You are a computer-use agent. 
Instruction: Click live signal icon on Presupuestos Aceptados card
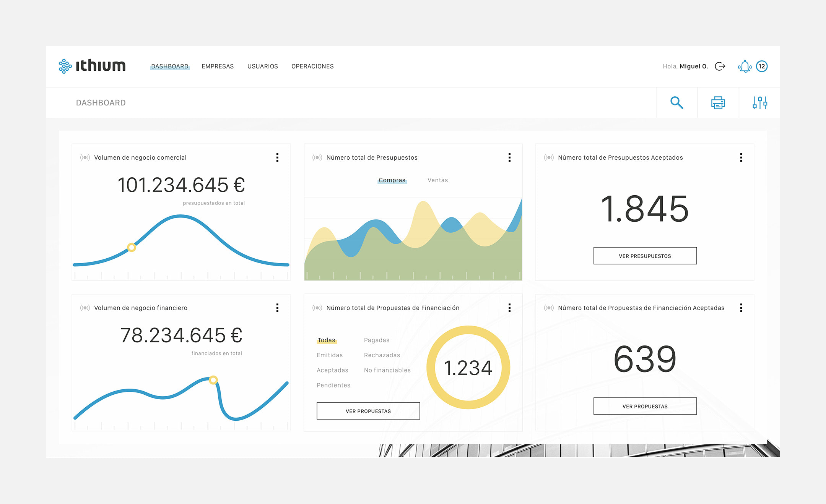coord(549,157)
